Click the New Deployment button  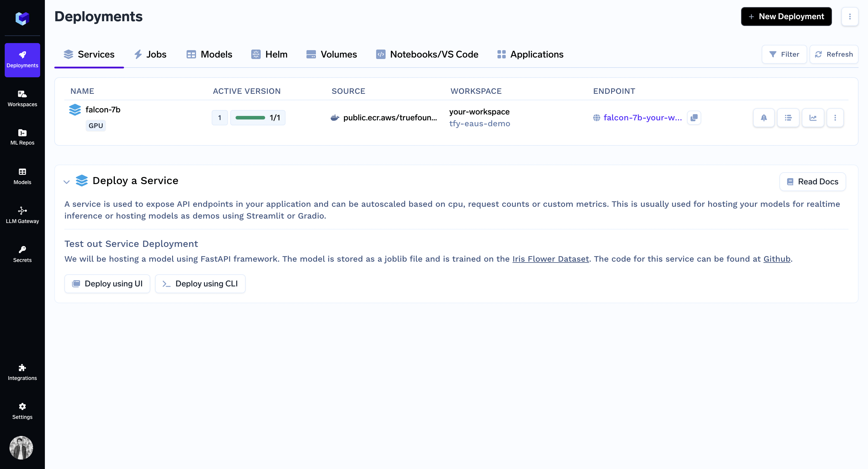[786, 17]
